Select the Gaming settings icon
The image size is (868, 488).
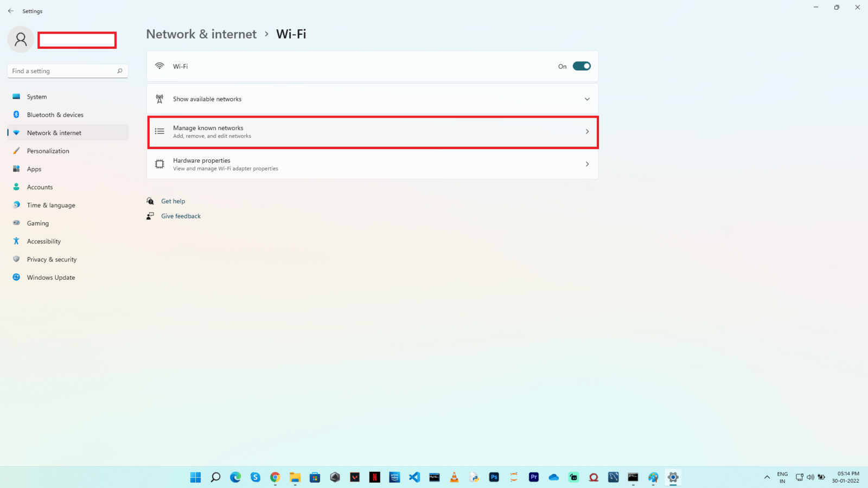click(16, 223)
